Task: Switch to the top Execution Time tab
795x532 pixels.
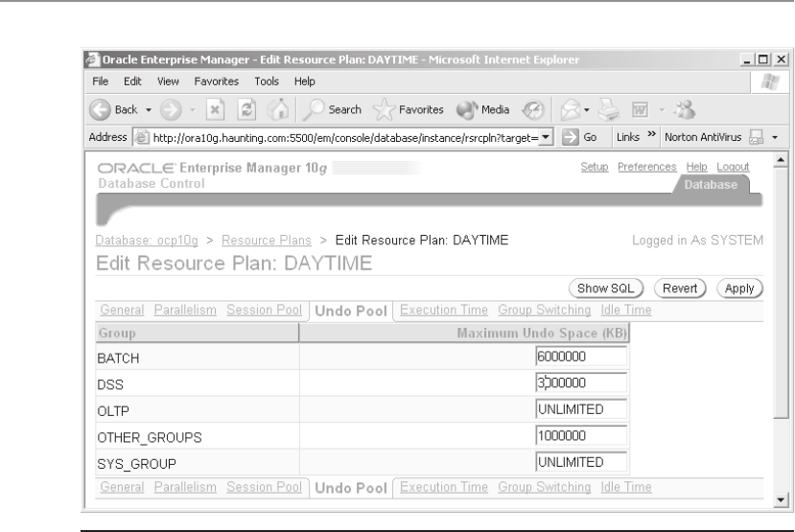Action: (444, 310)
